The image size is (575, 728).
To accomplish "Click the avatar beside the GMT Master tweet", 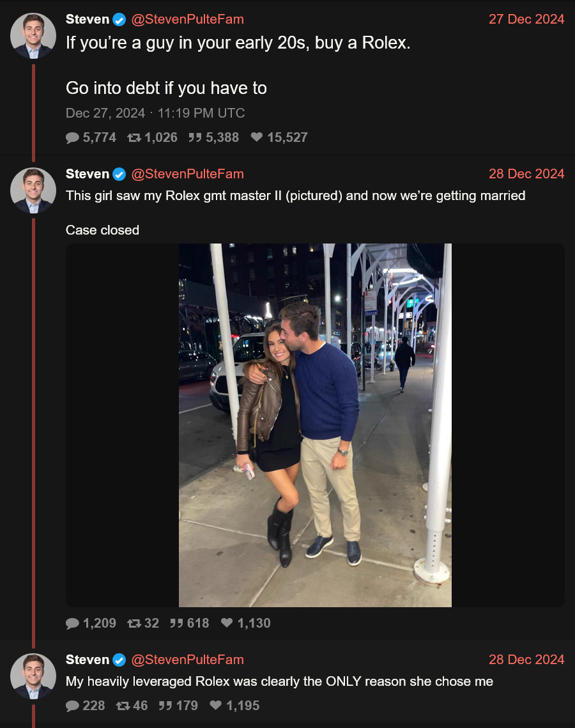I will click(x=34, y=190).
